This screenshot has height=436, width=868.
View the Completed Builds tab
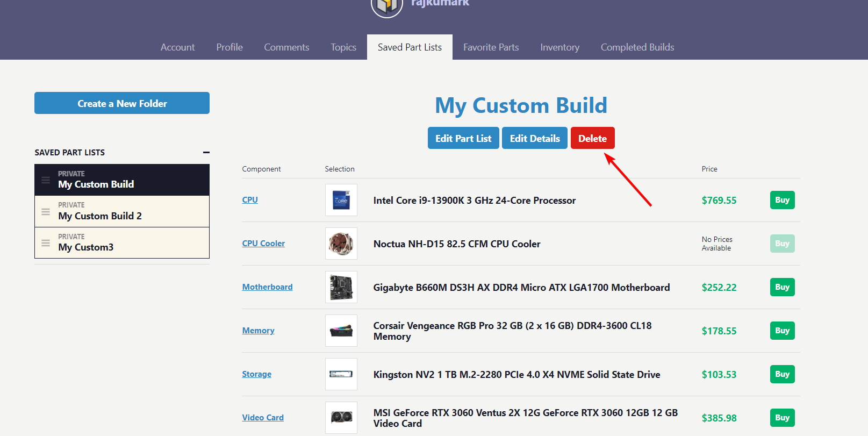(637, 47)
